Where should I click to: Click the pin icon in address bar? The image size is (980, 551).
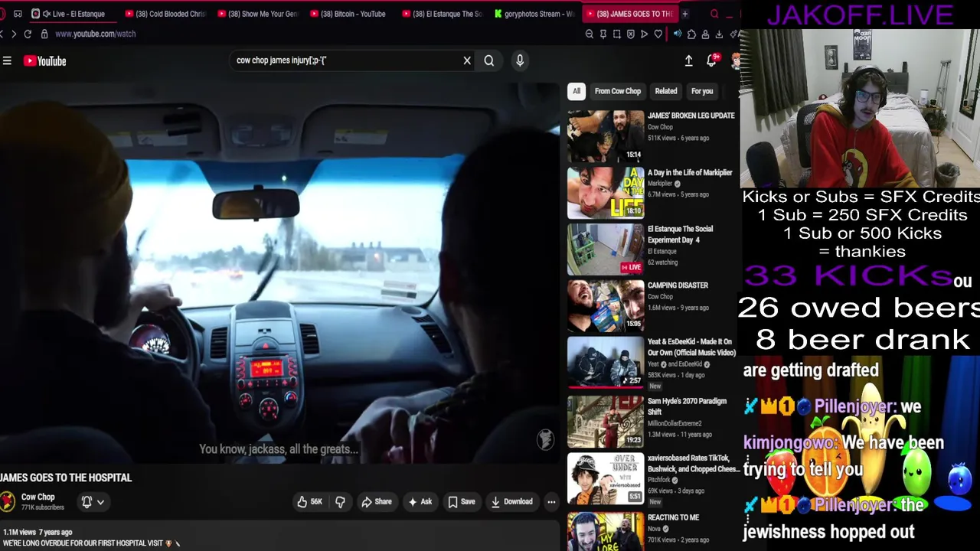(603, 34)
